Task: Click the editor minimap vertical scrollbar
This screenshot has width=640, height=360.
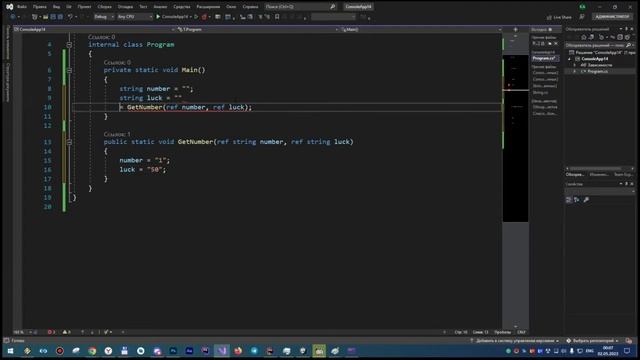Action: pyautogui.click(x=516, y=180)
